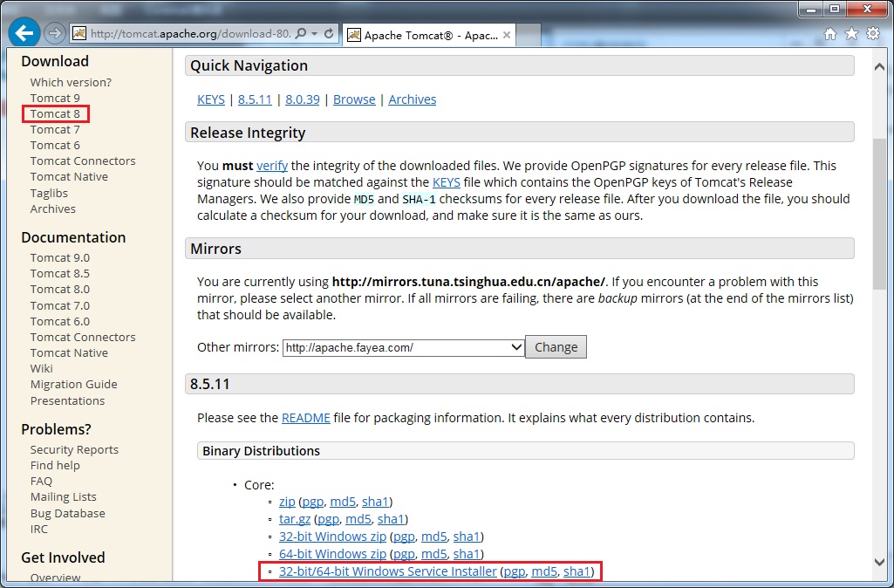Open Tomcat 9 download link
This screenshot has width=894, height=588.
(55, 98)
